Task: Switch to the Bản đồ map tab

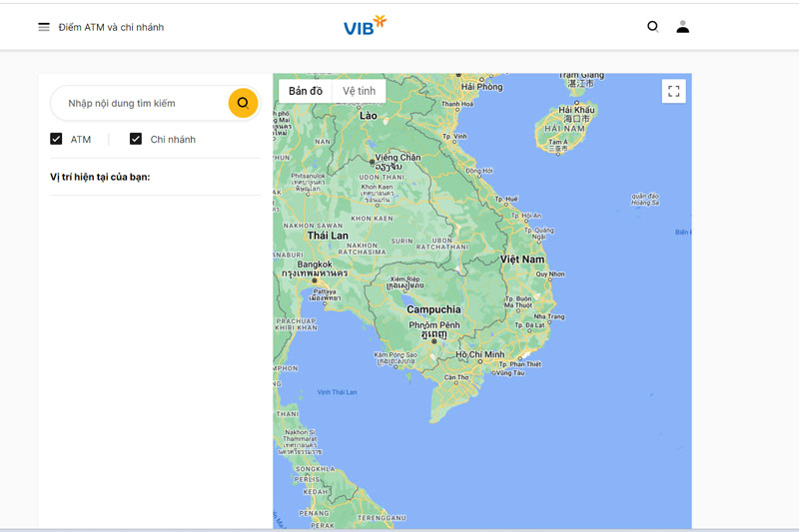Action: click(306, 91)
